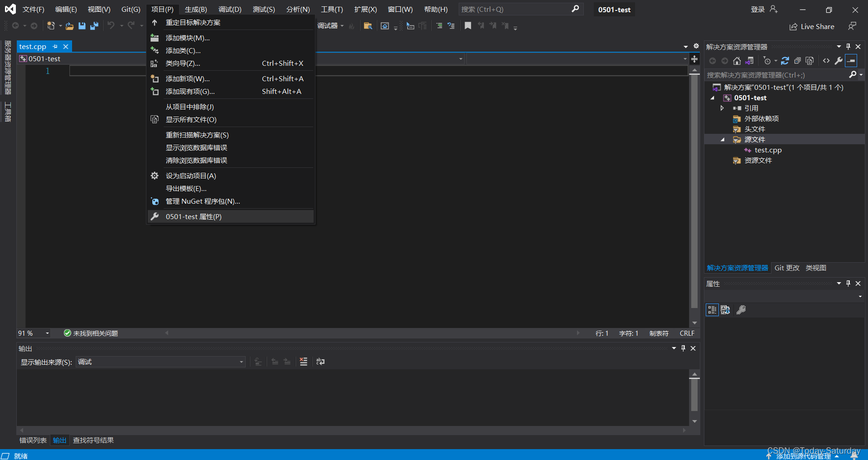The height and width of the screenshot is (460, 868).
Task: Click the Output panel vertical scrollbar thumb
Action: [x=694, y=396]
